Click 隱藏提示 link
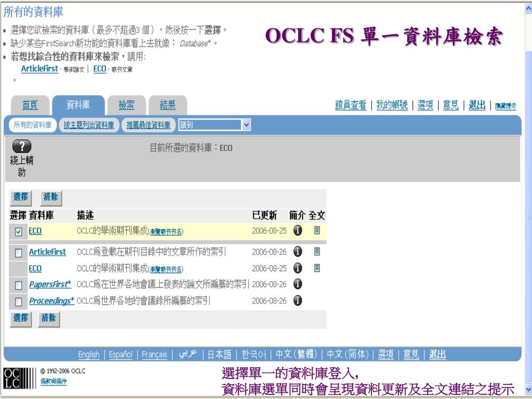Viewport: 532px width, 399px height. pyautogui.click(x=506, y=107)
